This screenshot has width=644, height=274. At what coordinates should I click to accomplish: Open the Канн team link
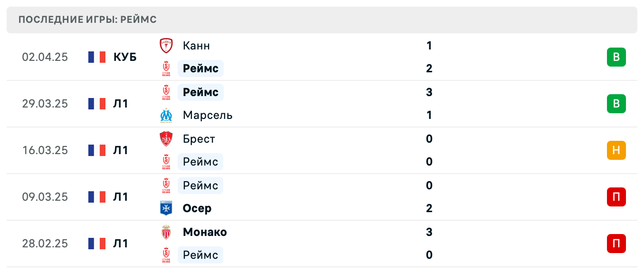pos(196,46)
